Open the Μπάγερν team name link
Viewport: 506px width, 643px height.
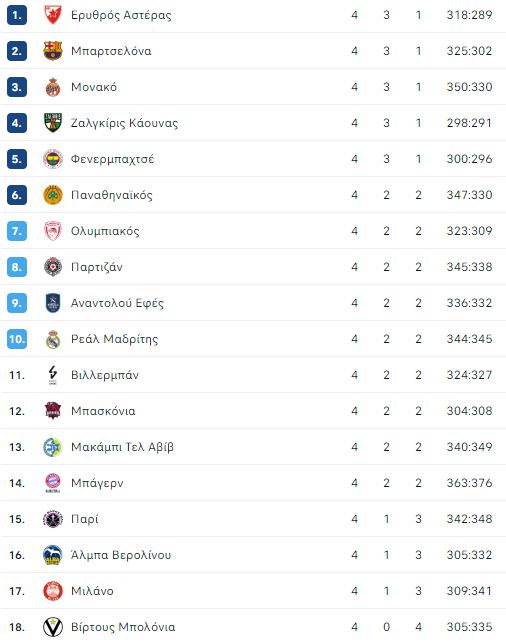pyautogui.click(x=97, y=483)
